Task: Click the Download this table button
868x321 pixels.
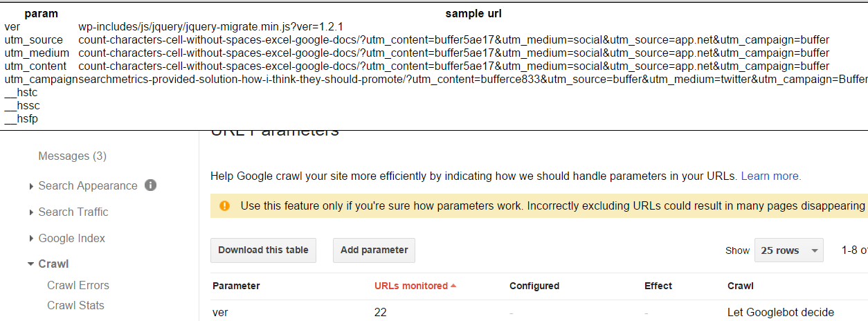Action: coord(263,250)
